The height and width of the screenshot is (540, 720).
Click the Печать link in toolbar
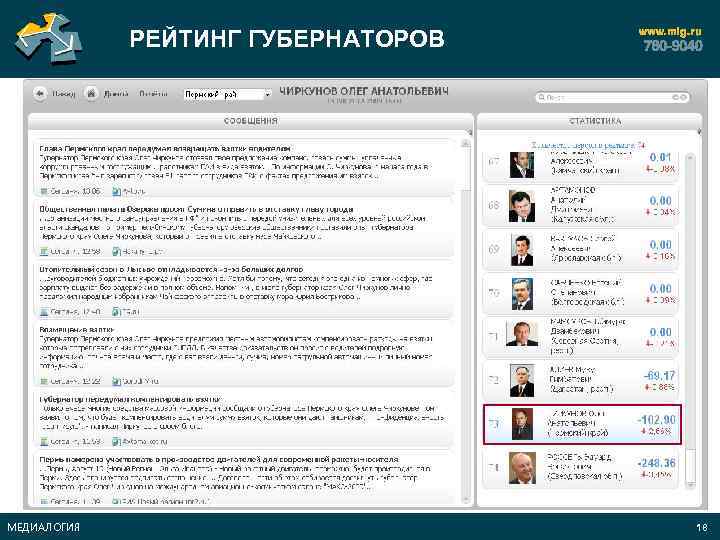[x=153, y=94]
